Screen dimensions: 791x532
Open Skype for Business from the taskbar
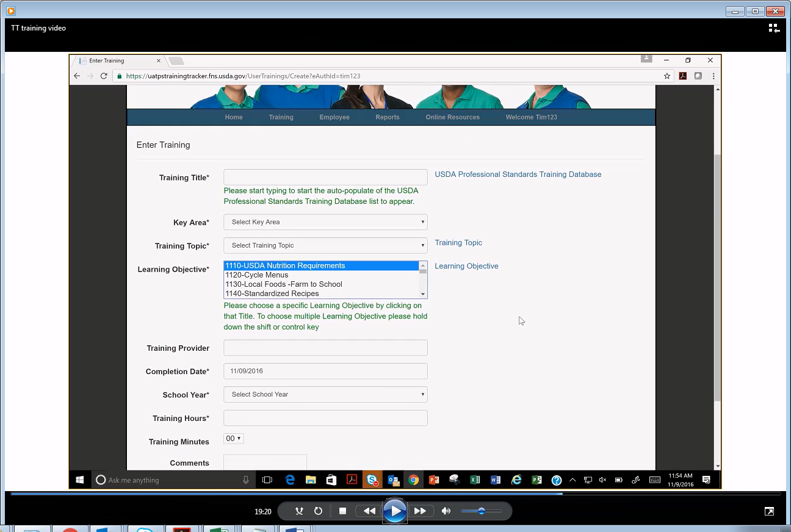[372, 480]
